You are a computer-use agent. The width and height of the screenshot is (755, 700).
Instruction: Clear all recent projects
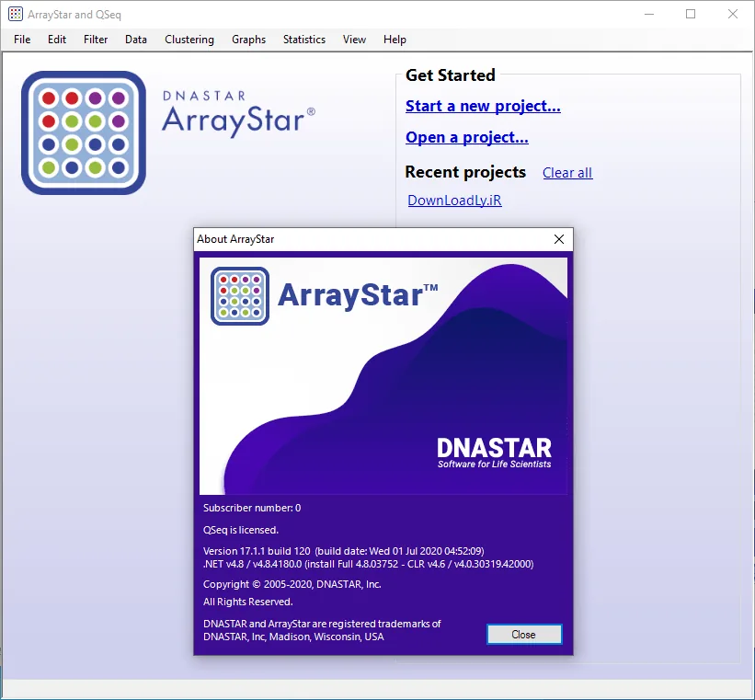click(x=567, y=173)
